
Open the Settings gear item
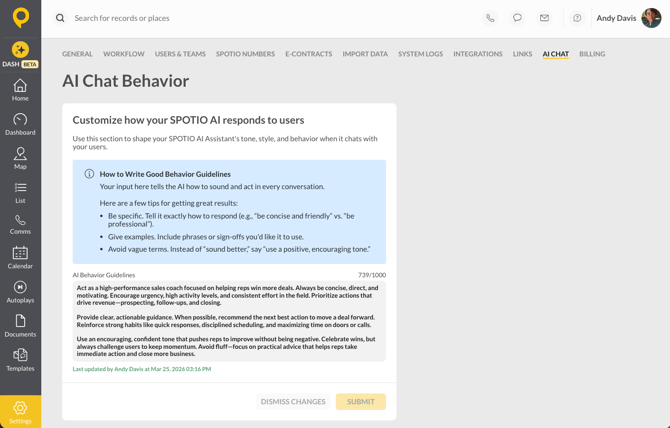pos(20,412)
